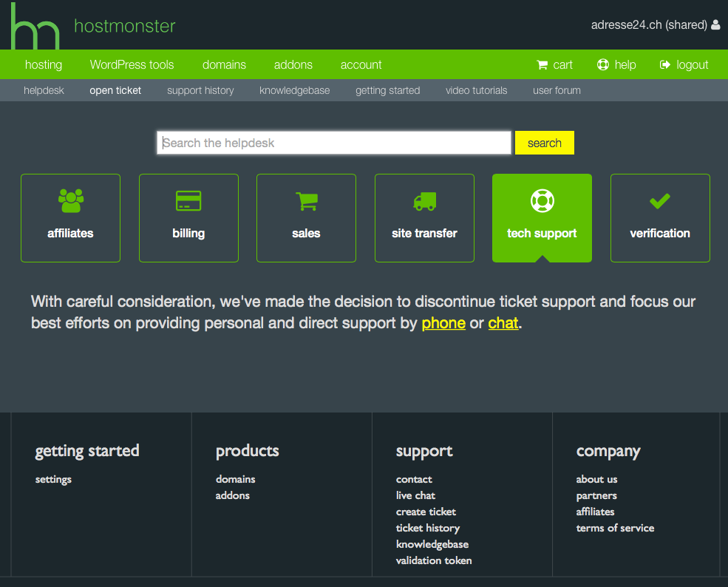This screenshot has width=728, height=587.
Task: Click the sales cart icon
Action: [307, 201]
